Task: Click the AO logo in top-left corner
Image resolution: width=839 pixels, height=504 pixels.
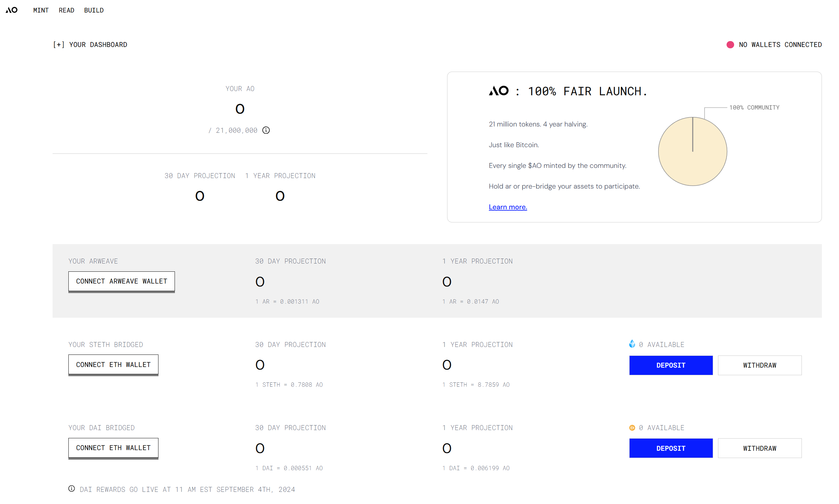Action: (x=12, y=10)
